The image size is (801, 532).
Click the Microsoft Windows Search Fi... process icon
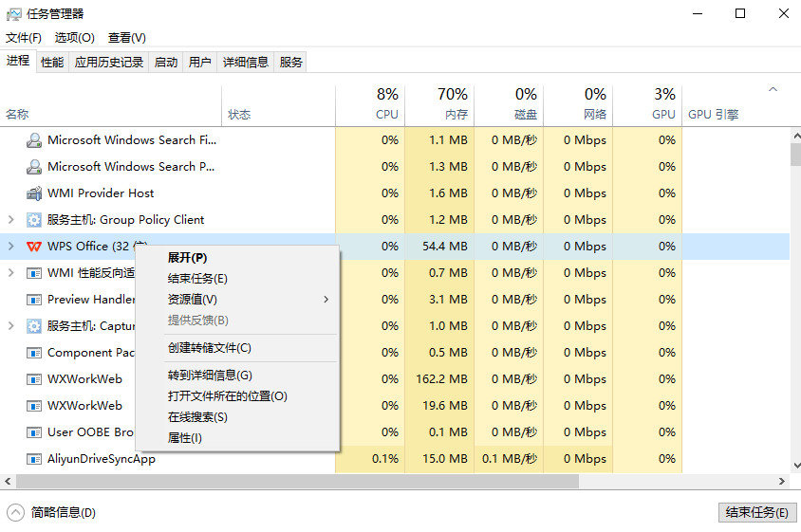pyautogui.click(x=34, y=140)
